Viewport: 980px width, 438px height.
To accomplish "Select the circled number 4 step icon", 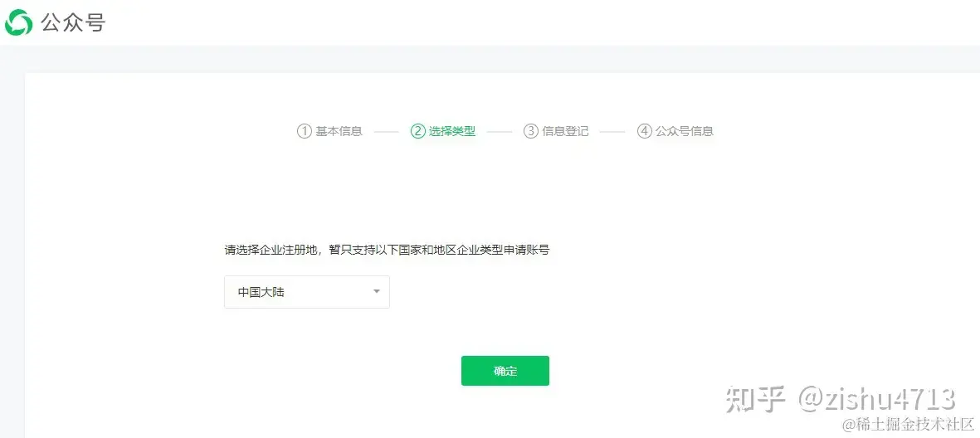I will (645, 131).
